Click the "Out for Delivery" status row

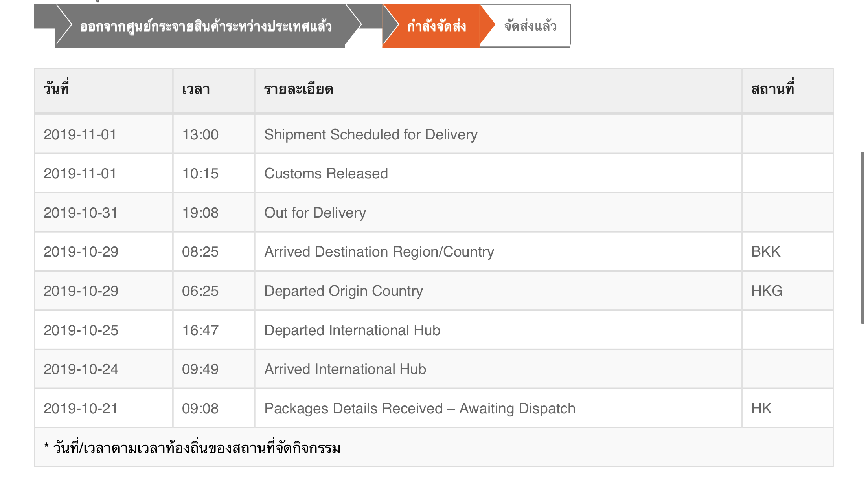pos(315,213)
